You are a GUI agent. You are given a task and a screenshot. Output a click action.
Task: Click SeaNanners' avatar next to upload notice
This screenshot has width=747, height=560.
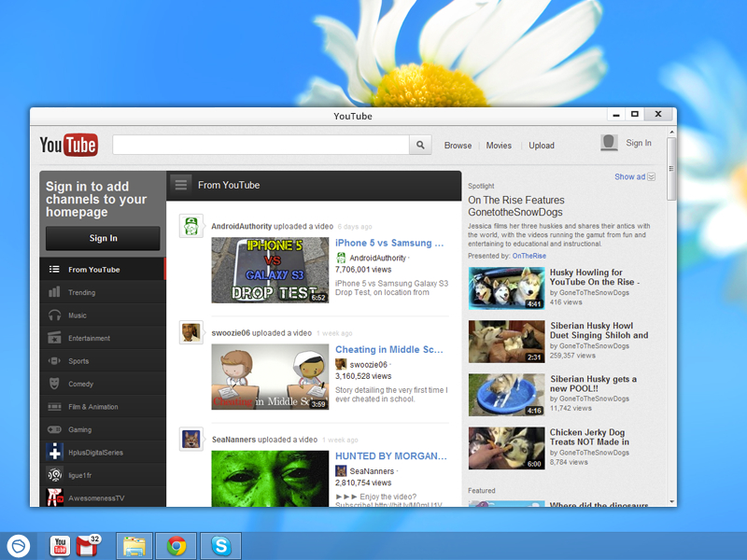pyautogui.click(x=191, y=439)
